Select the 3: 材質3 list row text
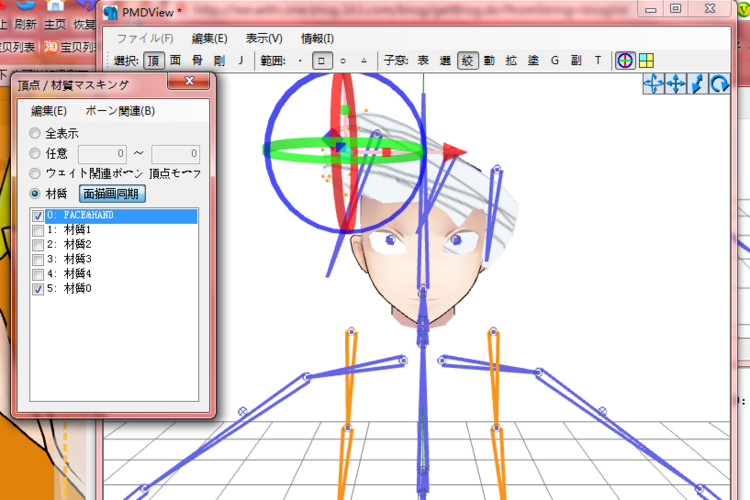Screen dimensions: 750x500 (69, 259)
